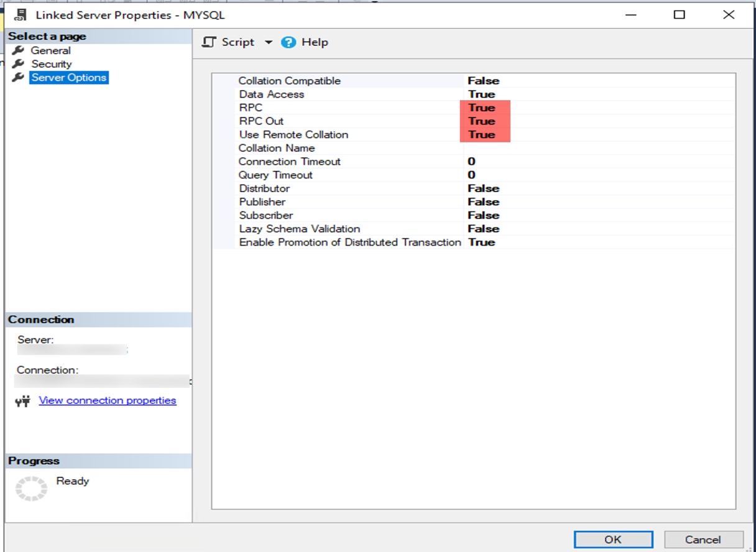
Task: Click the Progress spinner icon
Action: coord(31,488)
